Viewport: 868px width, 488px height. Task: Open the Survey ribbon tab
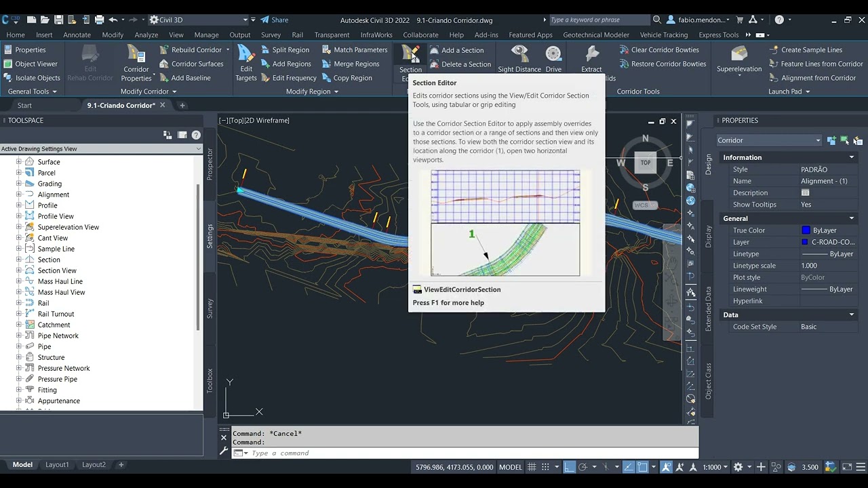click(271, 35)
